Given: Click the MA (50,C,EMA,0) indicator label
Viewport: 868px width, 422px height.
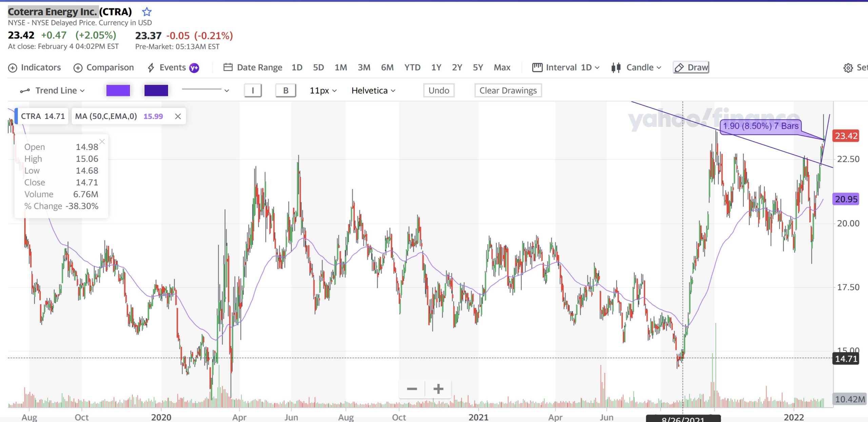Looking at the screenshot, I should click(106, 116).
